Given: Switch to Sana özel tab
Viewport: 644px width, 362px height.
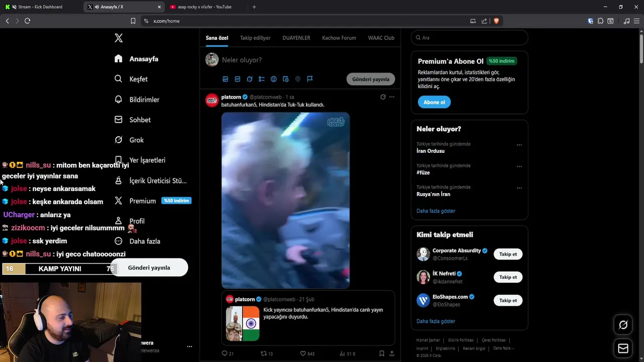Looking at the screenshot, I should tap(217, 38).
